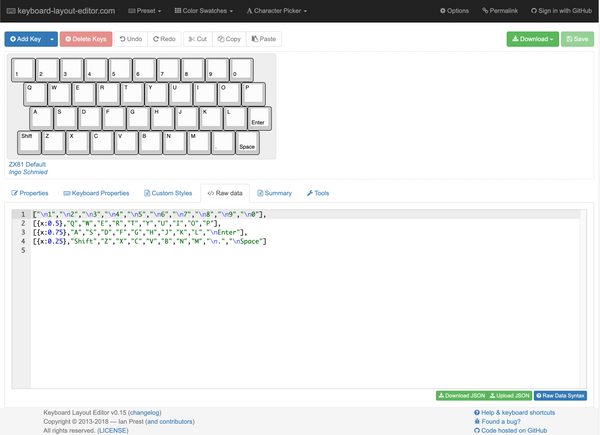The image size is (600, 435).
Task: Open the green Download dropdown
Action: (532, 39)
